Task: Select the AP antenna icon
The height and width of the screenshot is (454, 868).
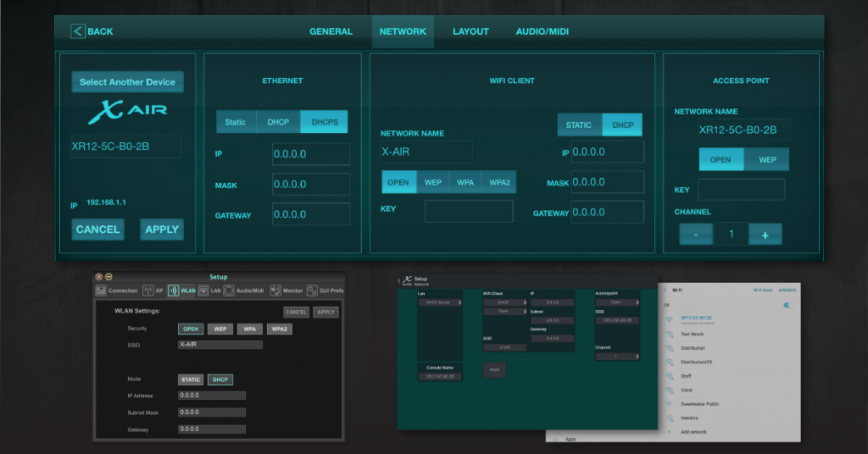Action: [x=147, y=290]
